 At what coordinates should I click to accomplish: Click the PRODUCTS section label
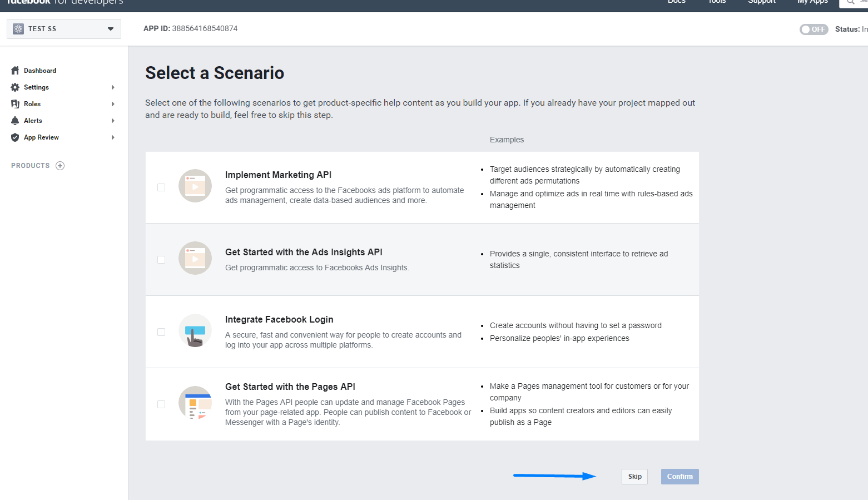[31, 166]
